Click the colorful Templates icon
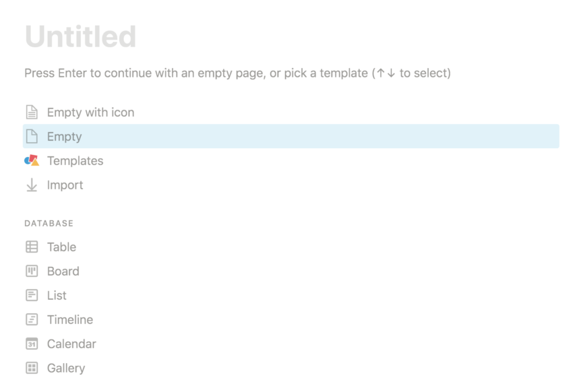The image size is (573, 392). (x=31, y=161)
